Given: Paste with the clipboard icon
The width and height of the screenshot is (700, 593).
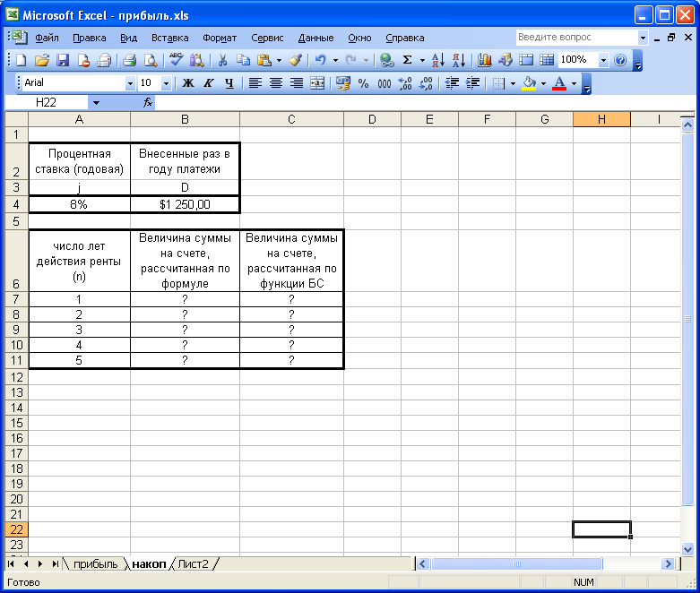Looking at the screenshot, I should (x=264, y=60).
